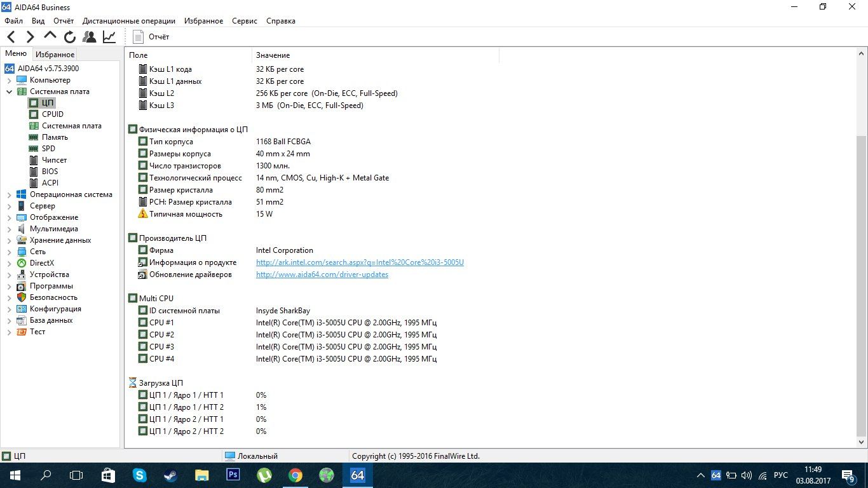The image size is (868, 488).
Task: Open the Отчёт menu
Action: tap(64, 21)
